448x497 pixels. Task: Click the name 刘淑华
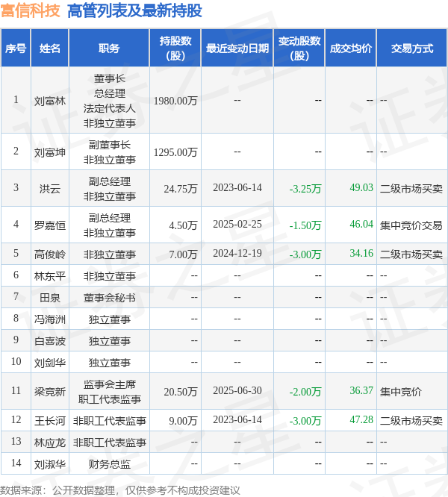(x=50, y=464)
